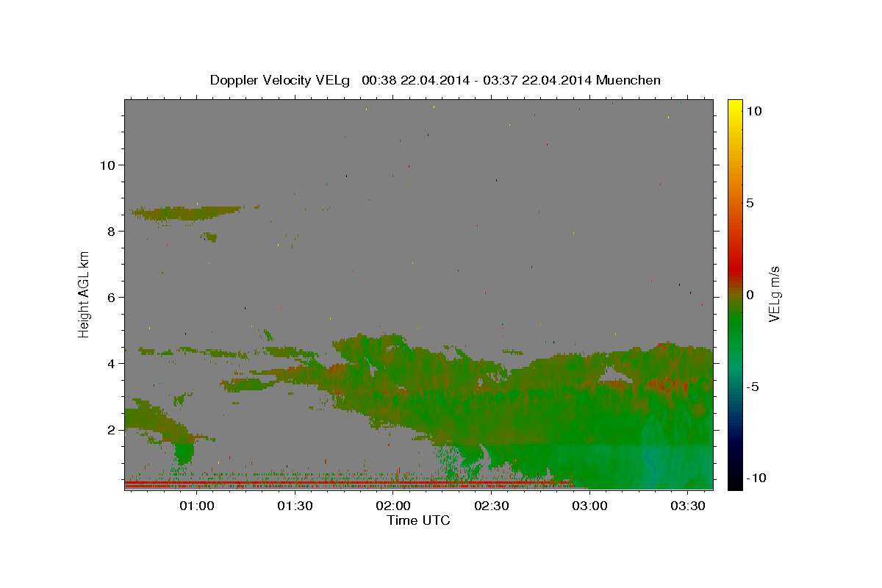The width and height of the screenshot is (882, 588).
Task: Click the 01:30 time axis label
Action: 295,506
